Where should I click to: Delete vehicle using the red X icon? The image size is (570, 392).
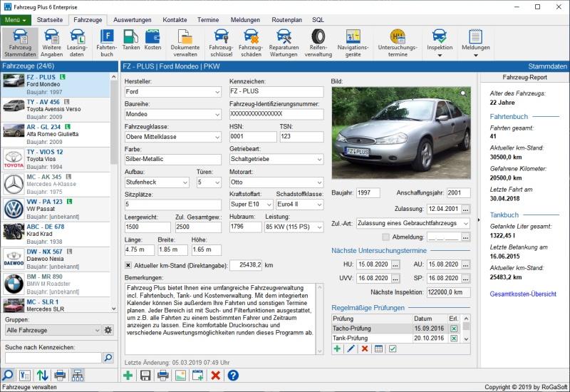pyautogui.click(x=215, y=376)
